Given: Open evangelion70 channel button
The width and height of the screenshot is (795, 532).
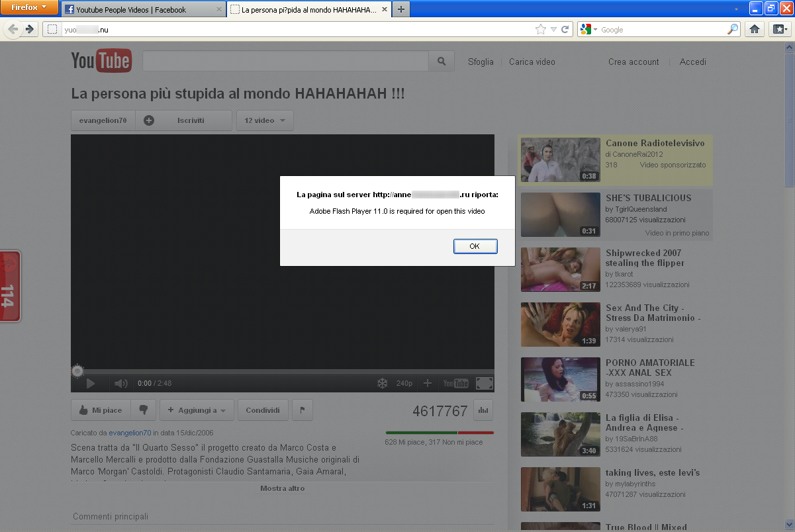Looking at the screenshot, I should (x=103, y=120).
